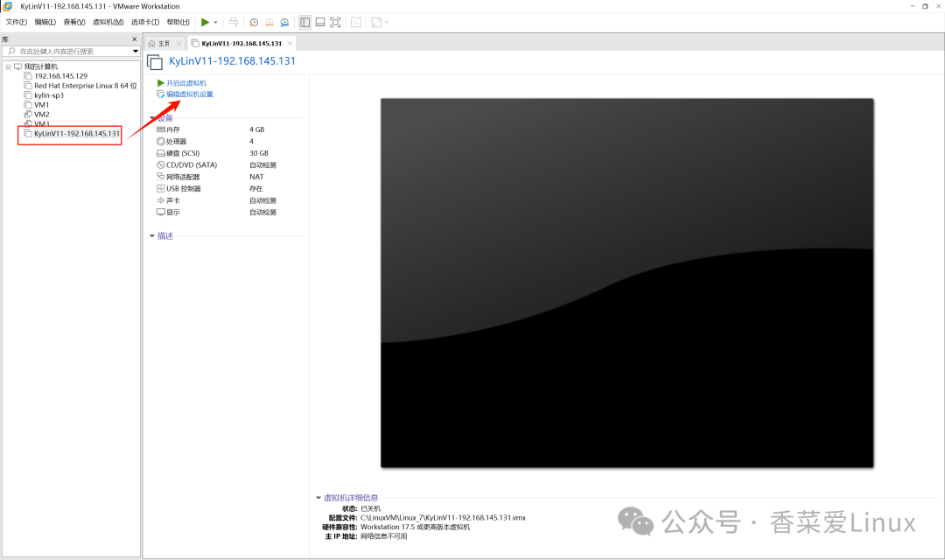Collapse the 虚拟机详细信息 section
The width and height of the screenshot is (945, 560).
(318, 498)
